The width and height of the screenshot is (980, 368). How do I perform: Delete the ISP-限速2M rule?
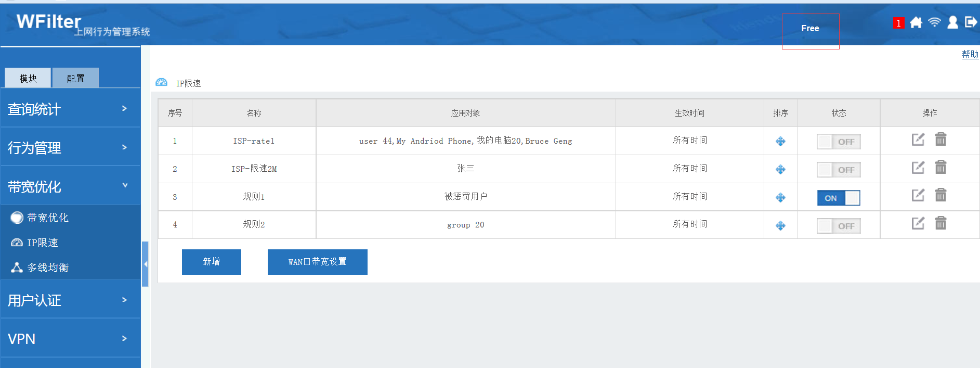[x=940, y=168]
